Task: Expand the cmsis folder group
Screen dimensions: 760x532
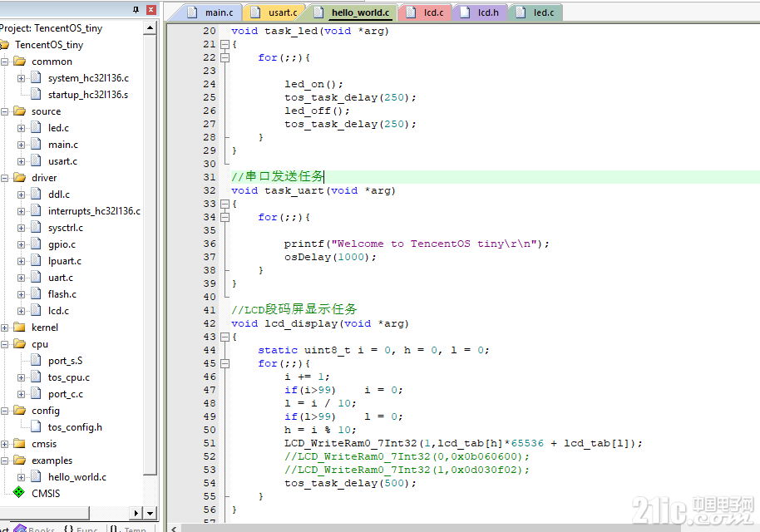Action: coord(5,444)
